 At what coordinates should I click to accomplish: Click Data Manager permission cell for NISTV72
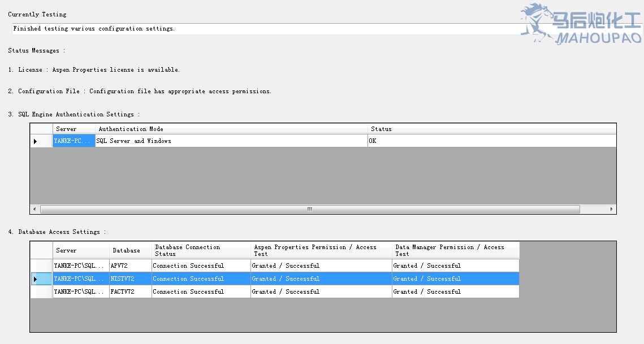point(456,278)
